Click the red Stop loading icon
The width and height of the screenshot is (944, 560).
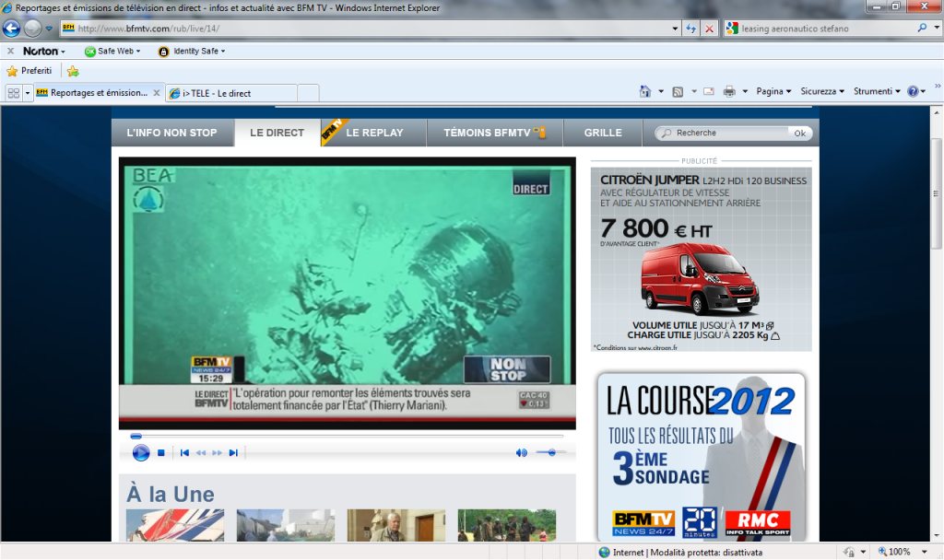710,29
